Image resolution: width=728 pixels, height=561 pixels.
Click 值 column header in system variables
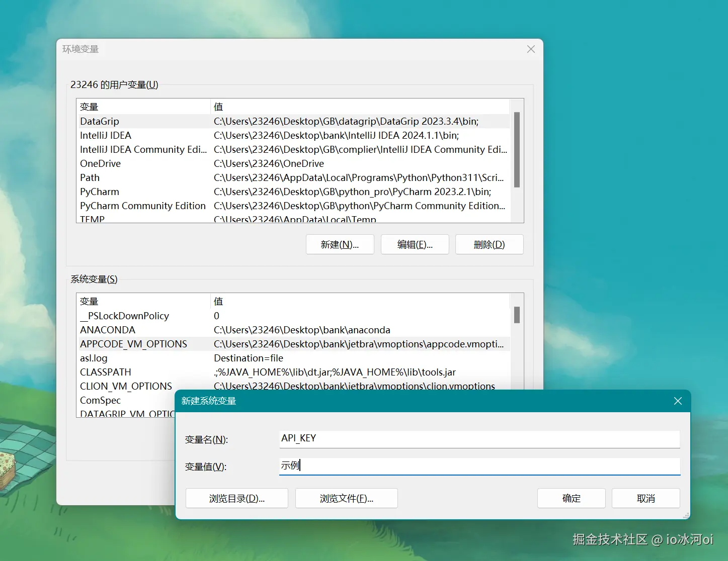[360, 301]
